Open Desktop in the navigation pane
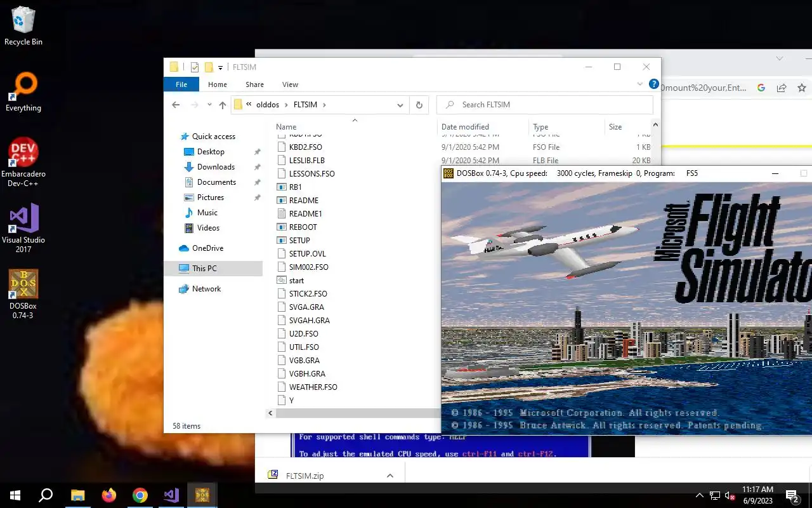The height and width of the screenshot is (508, 812). tap(211, 152)
